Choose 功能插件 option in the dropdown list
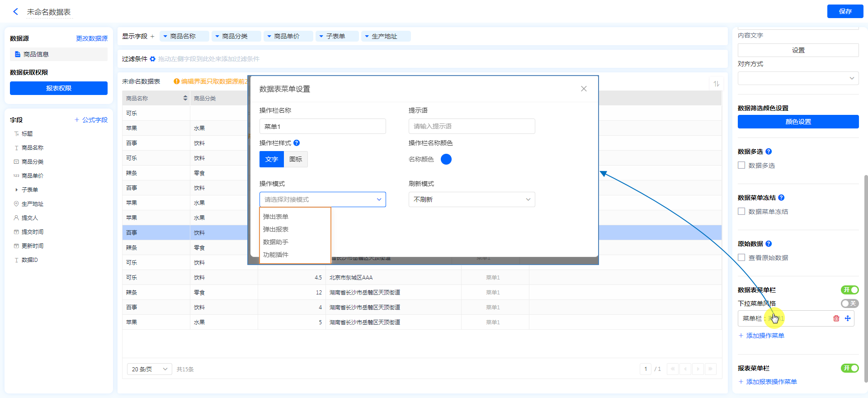Screen dimensions: 868x398 pos(276,255)
